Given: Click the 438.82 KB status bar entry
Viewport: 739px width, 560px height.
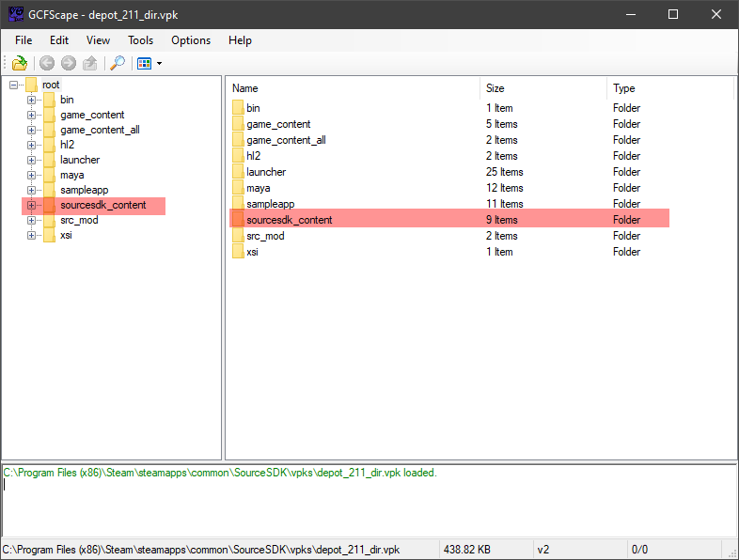Looking at the screenshot, I should pos(467,550).
